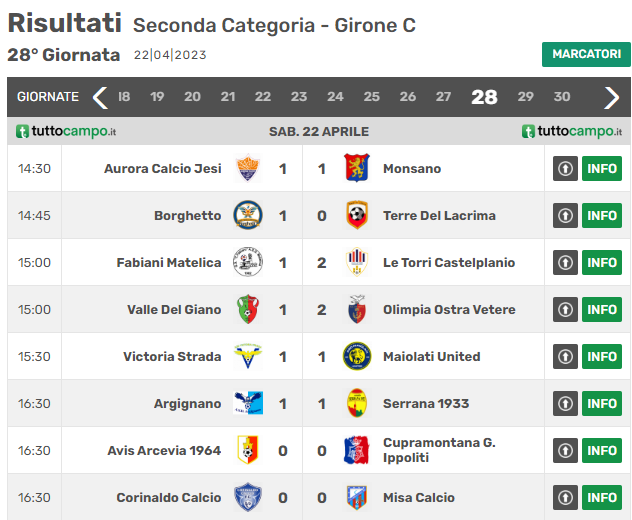This screenshot has width=632, height=520.
Task: Click the tuttocampo.it logo on the left
Action: 66,131
